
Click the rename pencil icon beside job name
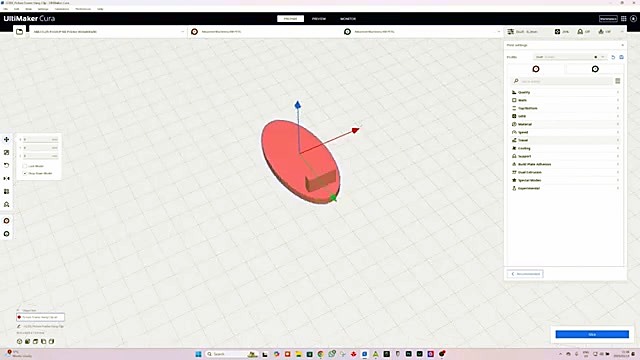pyautogui.click(x=19, y=327)
